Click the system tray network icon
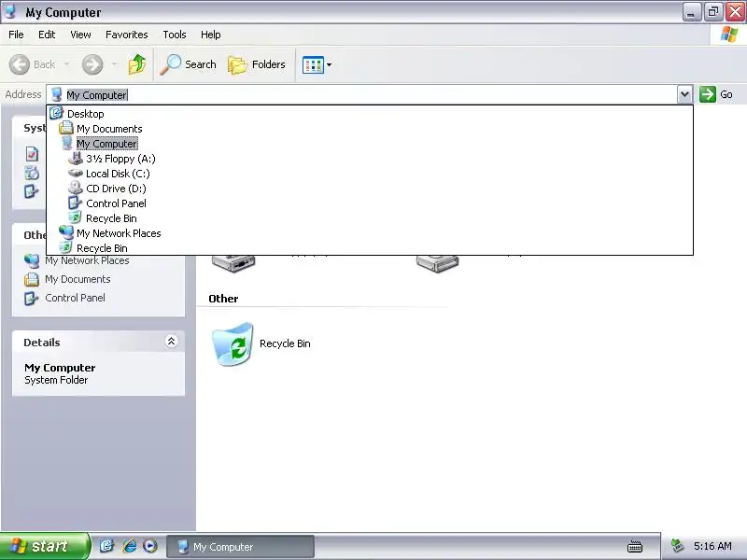Image resolution: width=747 pixels, height=560 pixels. (676, 546)
